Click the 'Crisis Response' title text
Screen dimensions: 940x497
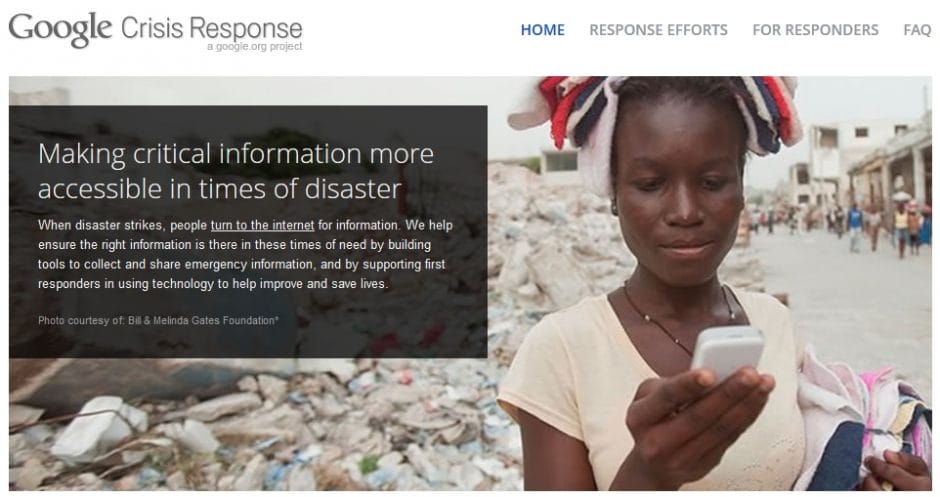coord(212,28)
